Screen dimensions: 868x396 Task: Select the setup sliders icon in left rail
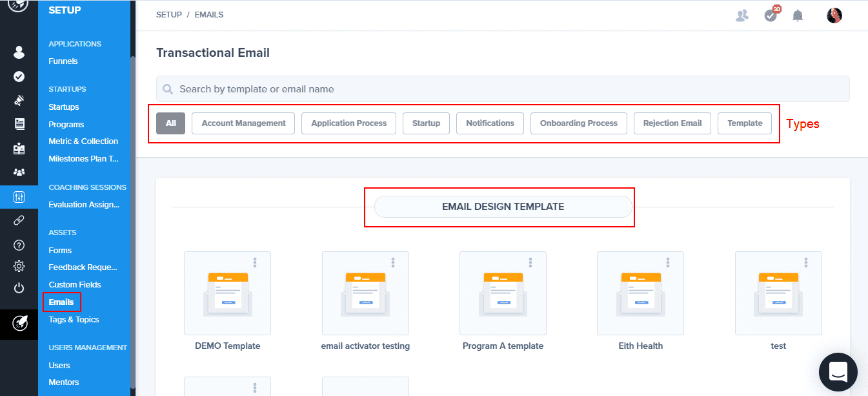point(19,196)
